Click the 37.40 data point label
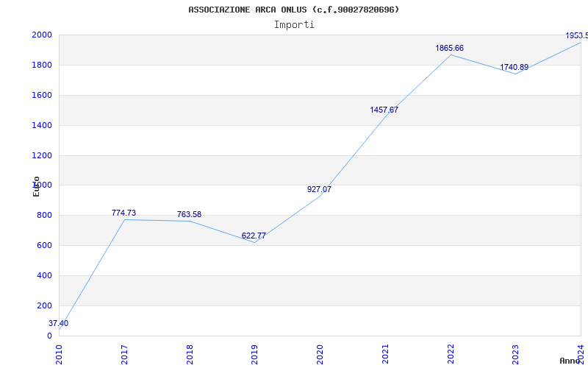Screen dimensions: 588x368 click(59, 323)
